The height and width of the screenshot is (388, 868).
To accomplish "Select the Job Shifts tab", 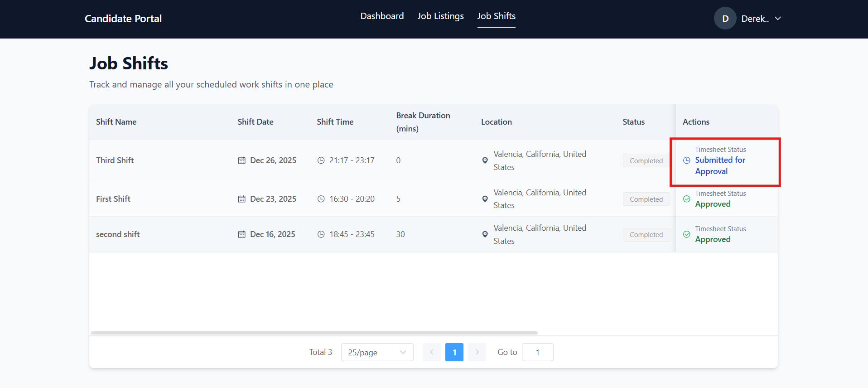I will coord(496,16).
